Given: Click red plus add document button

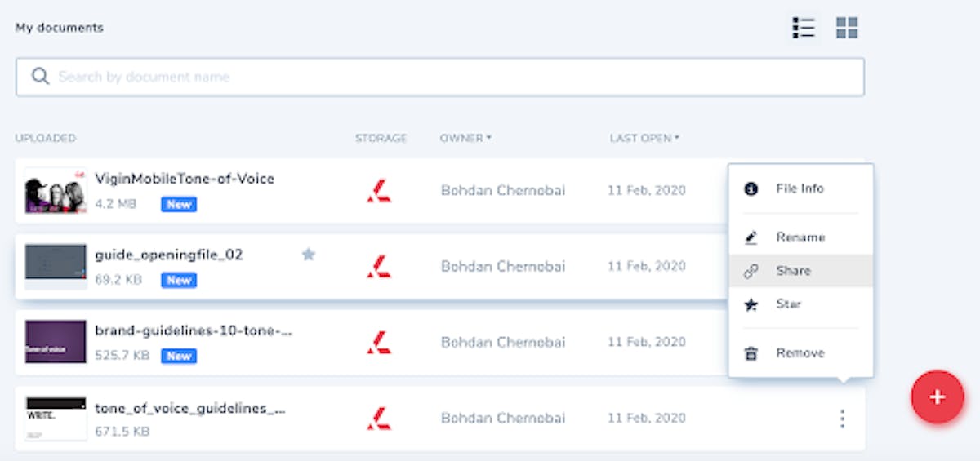Looking at the screenshot, I should coord(938,397).
